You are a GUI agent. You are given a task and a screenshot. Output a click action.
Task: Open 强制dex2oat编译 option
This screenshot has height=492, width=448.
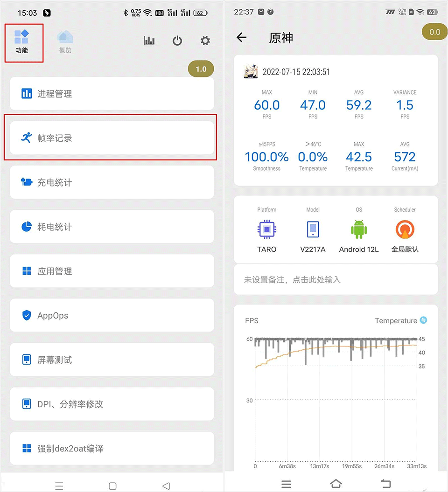[x=112, y=448]
